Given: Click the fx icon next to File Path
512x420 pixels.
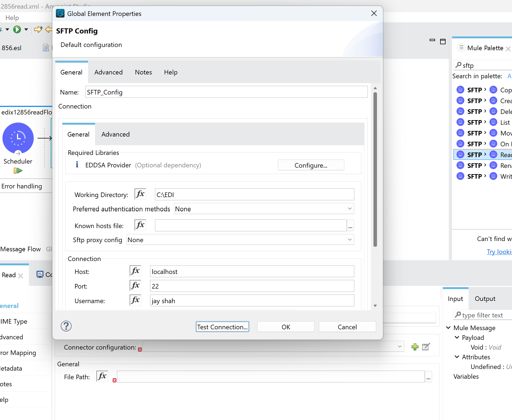Looking at the screenshot, I should point(102,376).
